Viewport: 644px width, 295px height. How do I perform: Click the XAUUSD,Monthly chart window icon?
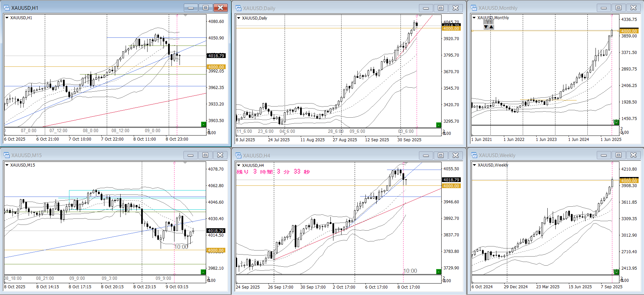[474, 8]
